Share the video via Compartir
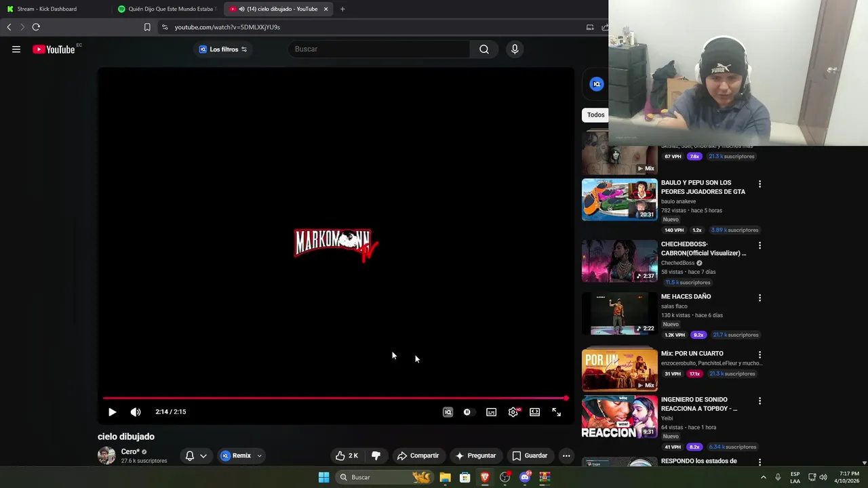The image size is (868, 488). coord(418,455)
